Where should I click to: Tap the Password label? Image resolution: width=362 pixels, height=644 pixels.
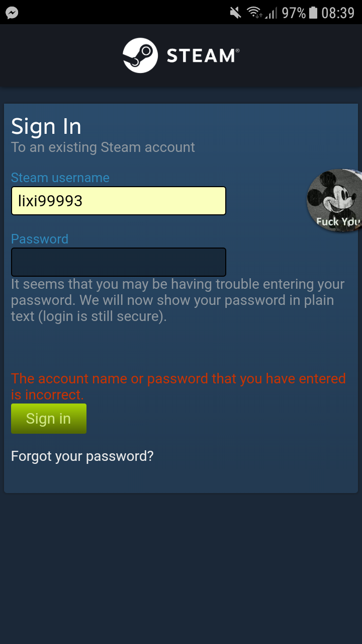pos(40,239)
